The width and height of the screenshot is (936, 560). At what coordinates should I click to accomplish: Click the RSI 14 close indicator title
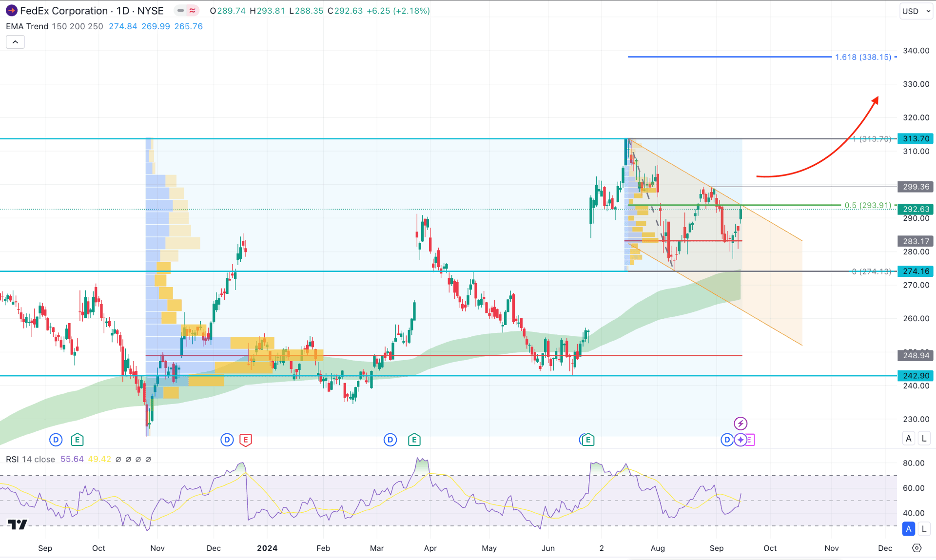coord(30,459)
